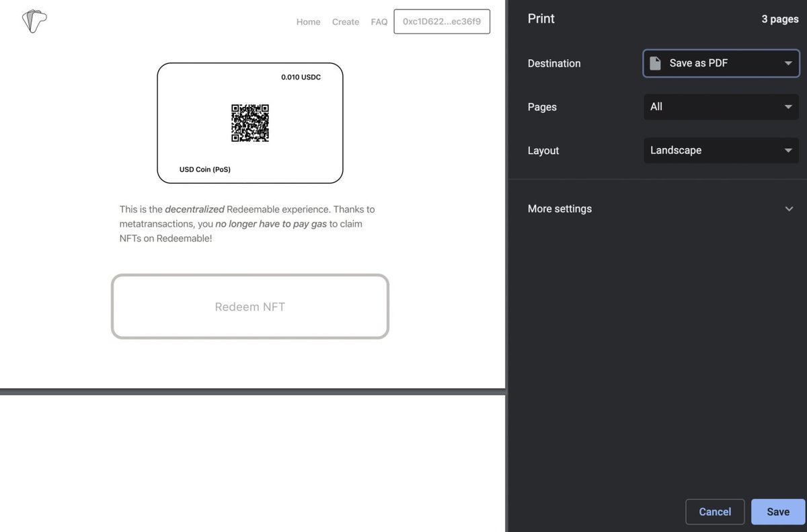The image size is (807, 532).
Task: Open the FAQ nav link
Action: point(379,22)
